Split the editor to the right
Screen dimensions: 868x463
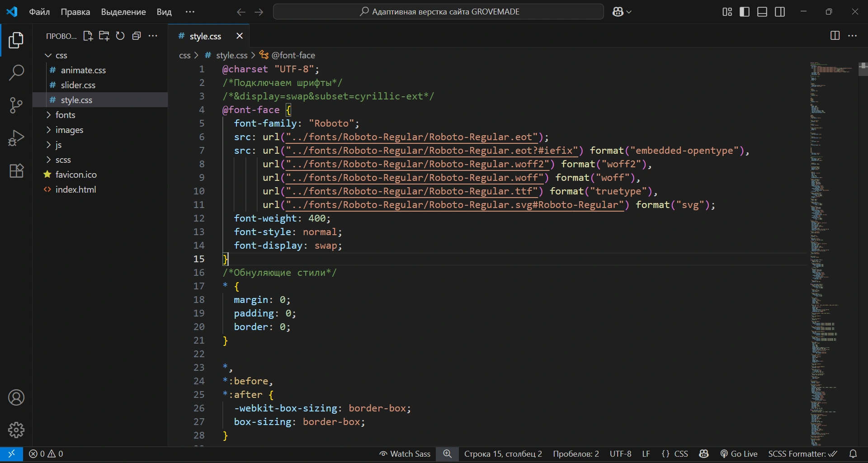[835, 36]
